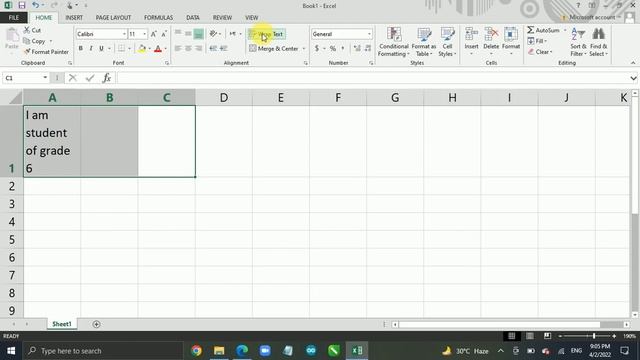This screenshot has width=640, height=360.
Task: Click the fill color paint bucket
Action: coord(142,49)
